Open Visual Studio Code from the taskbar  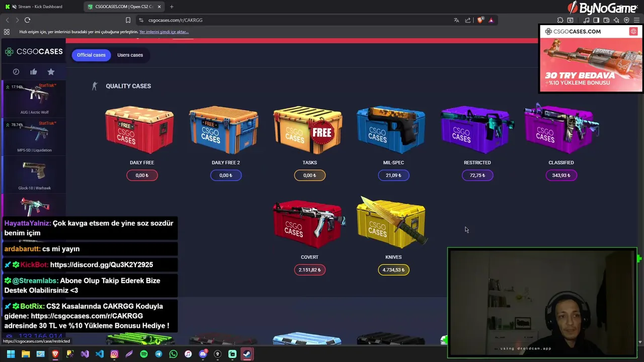point(100,354)
